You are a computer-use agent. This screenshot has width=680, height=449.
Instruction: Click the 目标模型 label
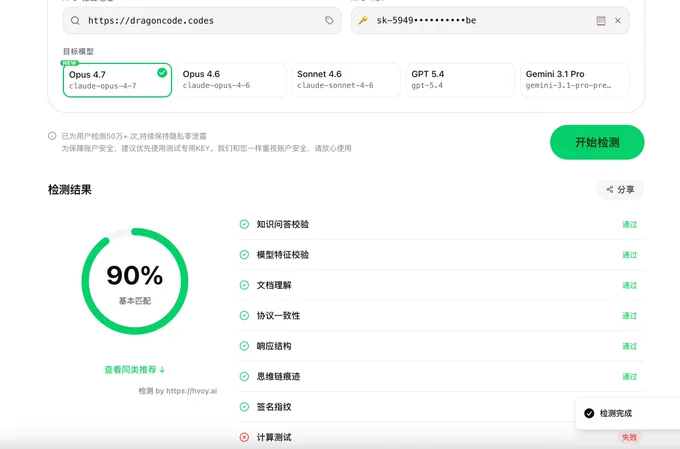pos(78,51)
